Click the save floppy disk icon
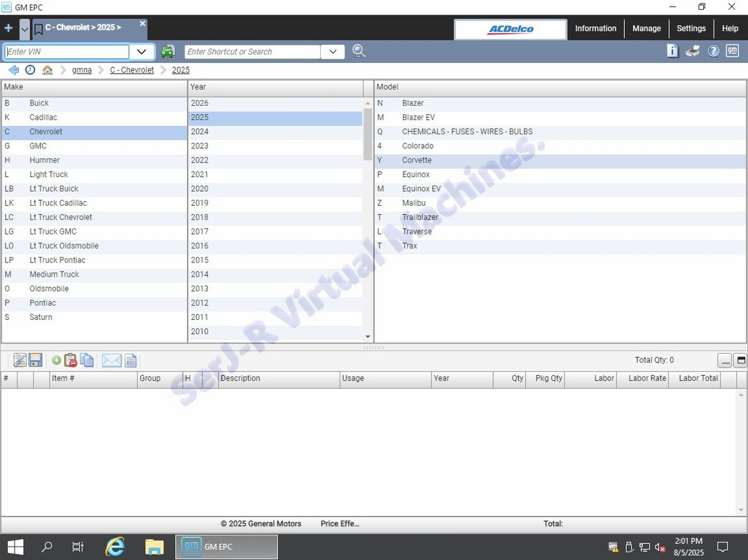748x560 pixels. click(x=36, y=360)
